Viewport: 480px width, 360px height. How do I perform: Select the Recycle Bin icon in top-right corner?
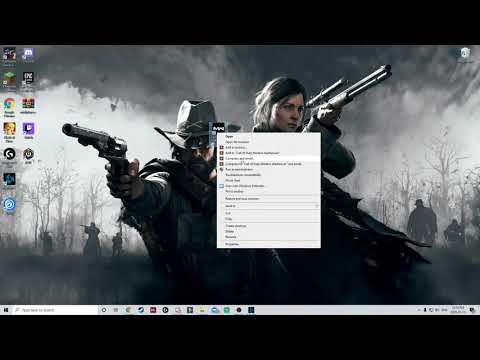point(465,54)
